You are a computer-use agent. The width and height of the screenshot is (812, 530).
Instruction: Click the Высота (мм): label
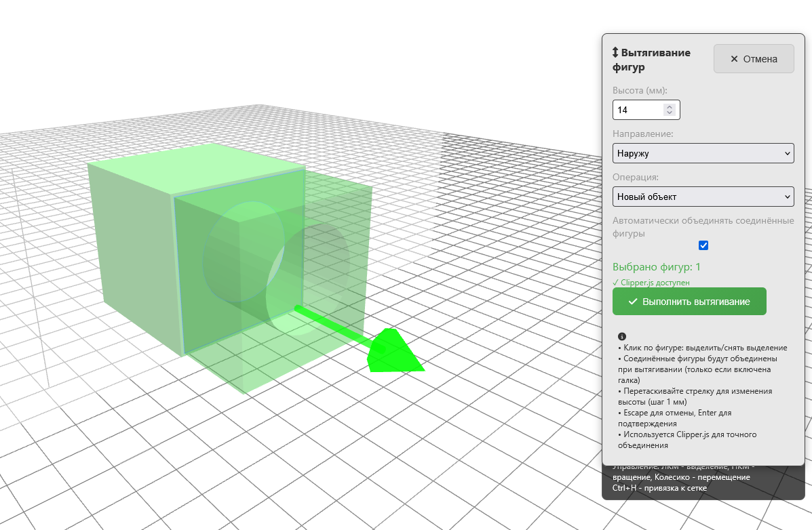640,90
